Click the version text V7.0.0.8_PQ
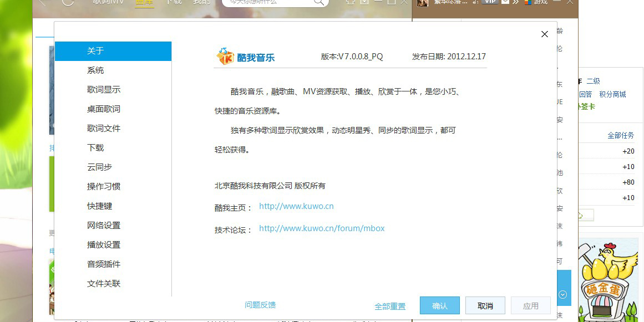This screenshot has height=322, width=644. [352, 57]
